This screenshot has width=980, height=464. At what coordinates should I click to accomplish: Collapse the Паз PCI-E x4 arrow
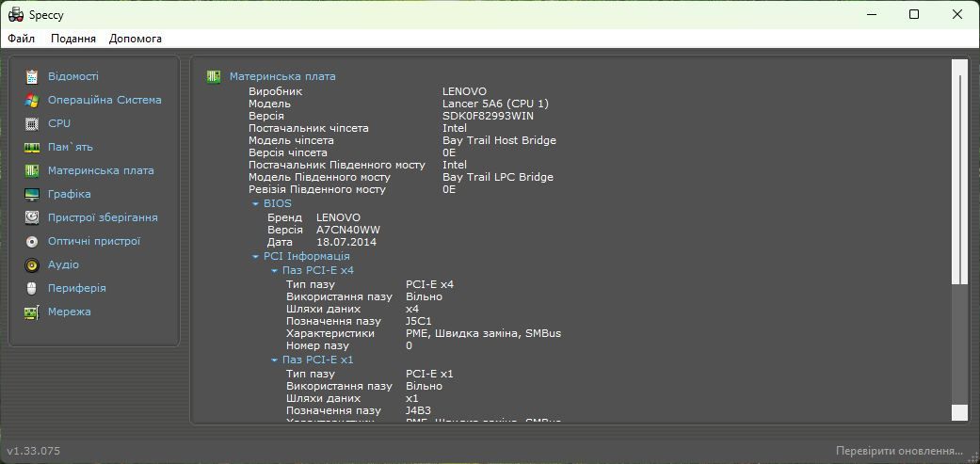274,271
